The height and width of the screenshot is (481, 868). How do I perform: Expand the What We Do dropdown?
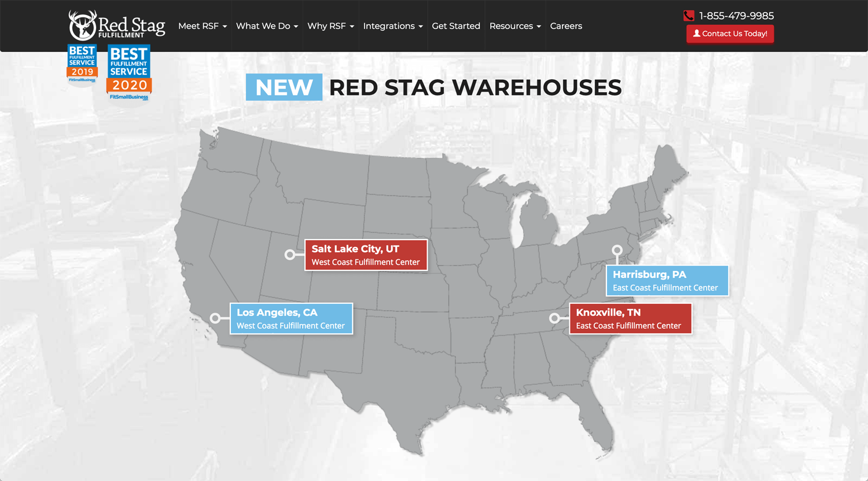(x=267, y=26)
